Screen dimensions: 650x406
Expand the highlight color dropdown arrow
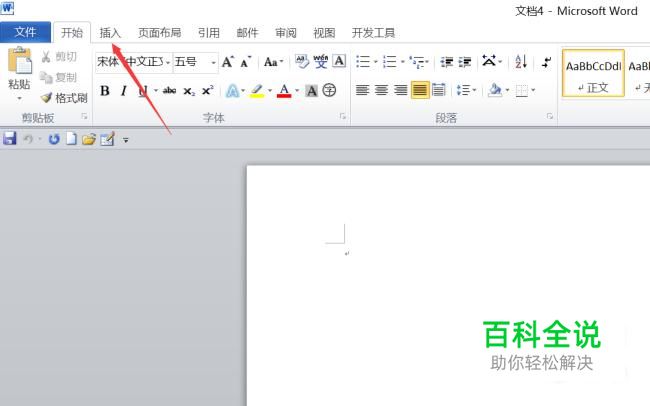(x=270, y=91)
